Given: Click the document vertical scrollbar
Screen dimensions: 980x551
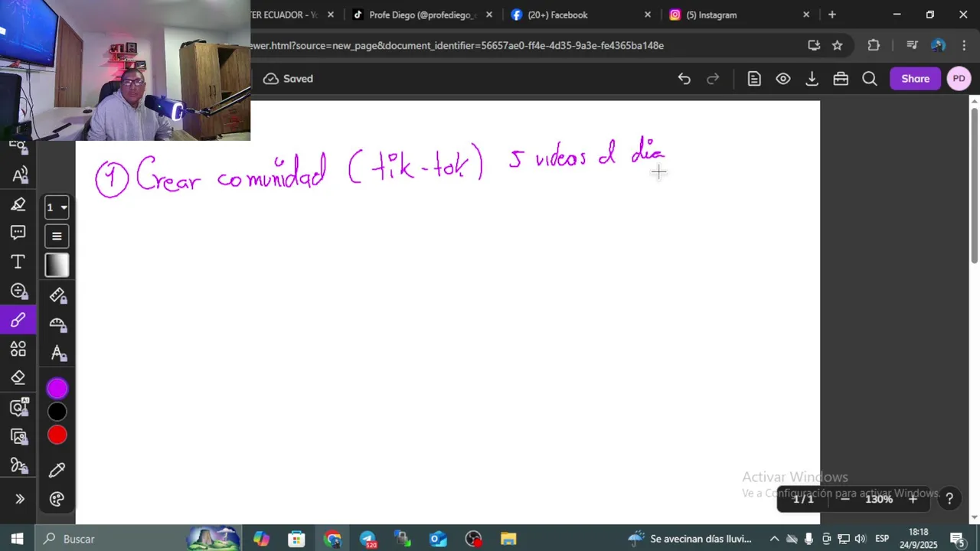Looking at the screenshot, I should pyautogui.click(x=974, y=187).
